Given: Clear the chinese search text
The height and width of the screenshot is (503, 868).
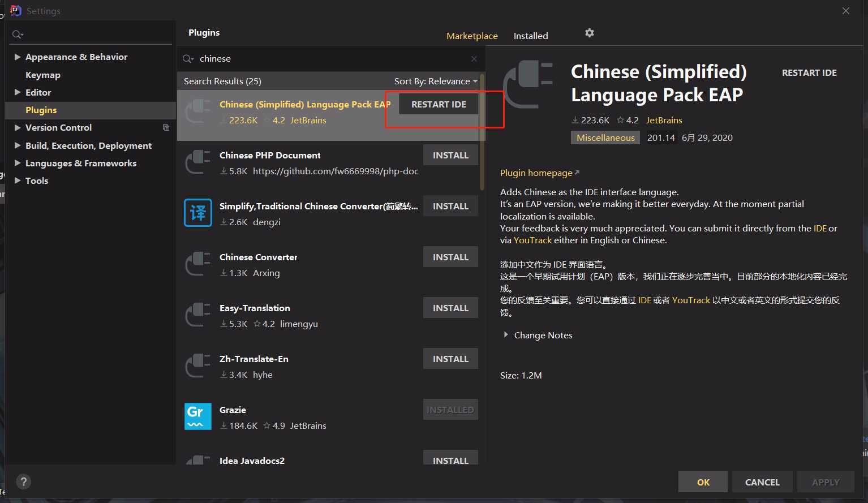Looking at the screenshot, I should (x=474, y=59).
